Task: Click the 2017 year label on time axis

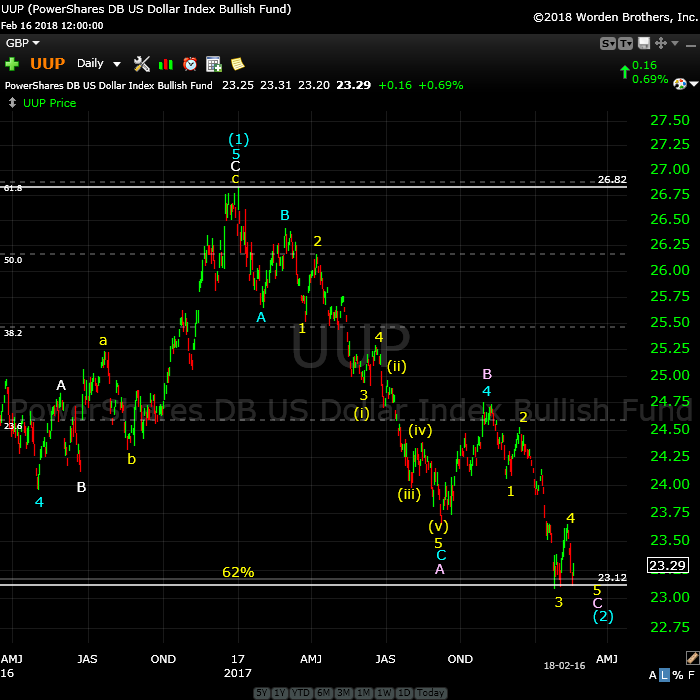Action: click(238, 673)
